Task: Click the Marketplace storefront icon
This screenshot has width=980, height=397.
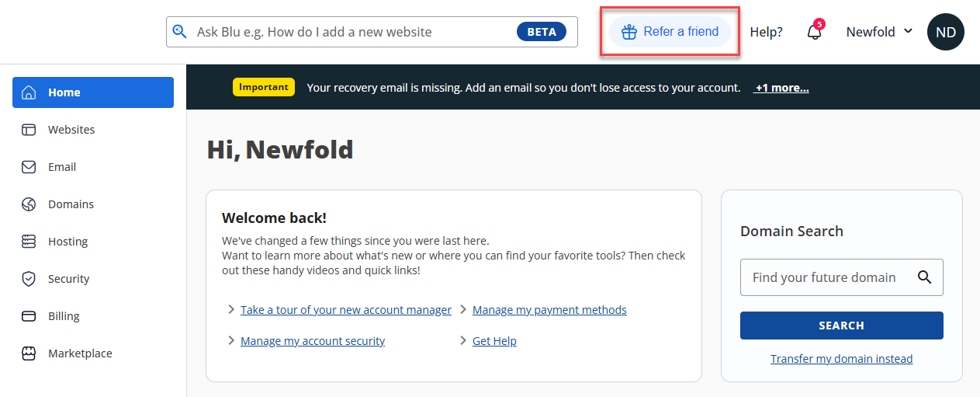Action: pyautogui.click(x=29, y=353)
